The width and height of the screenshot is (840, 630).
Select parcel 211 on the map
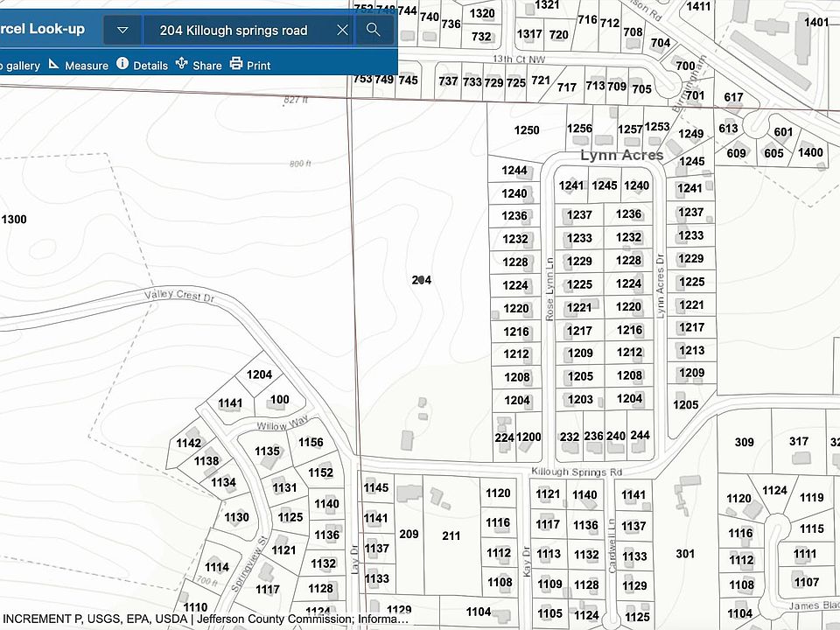coord(451,535)
